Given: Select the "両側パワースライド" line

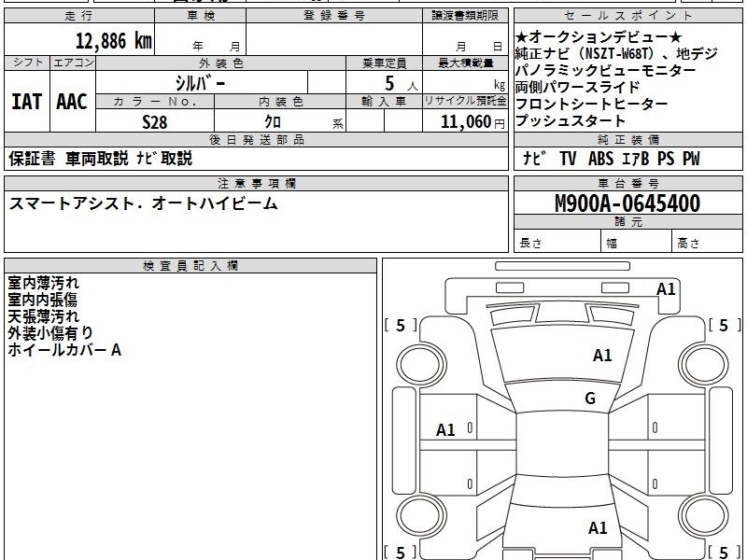Looking at the screenshot, I should coord(577,87).
